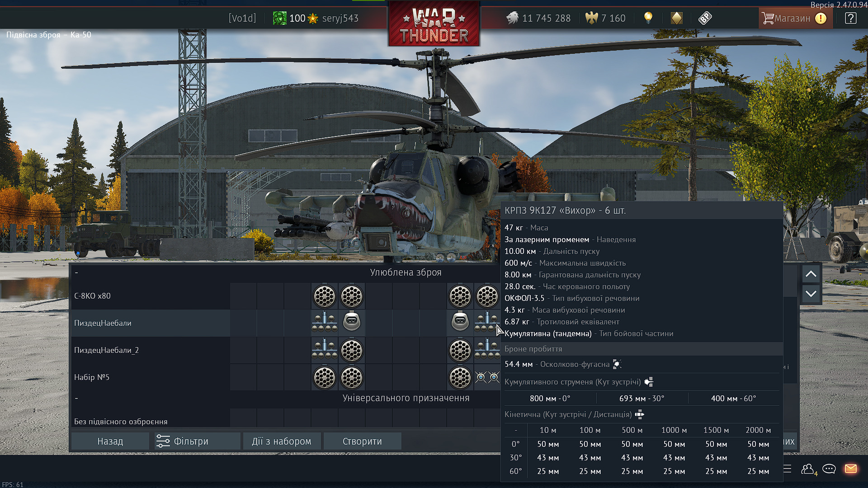Click the War Thunder logo

coord(434,23)
